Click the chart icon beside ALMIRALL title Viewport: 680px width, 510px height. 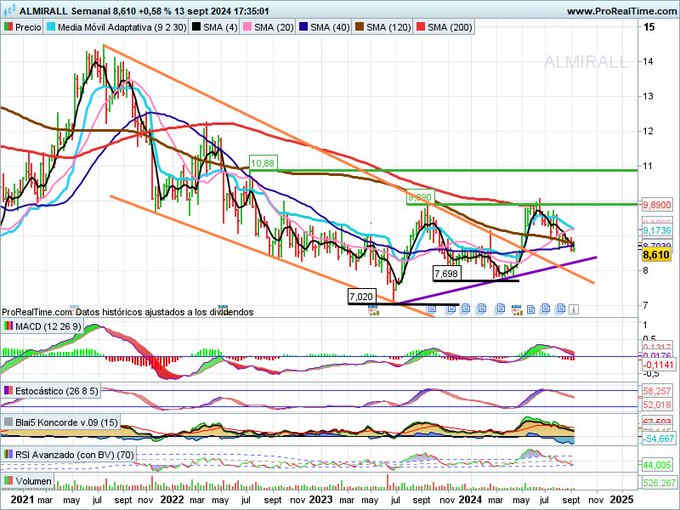9,10
